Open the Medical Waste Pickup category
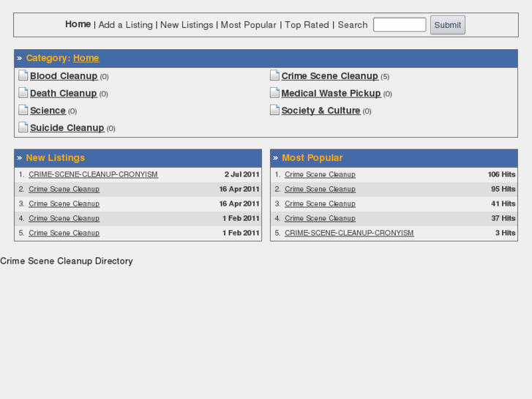Screen dimensions: 532x399 click(331, 94)
